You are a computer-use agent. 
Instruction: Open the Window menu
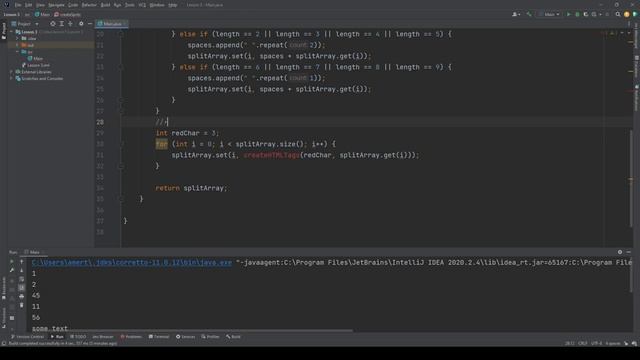point(157,5)
